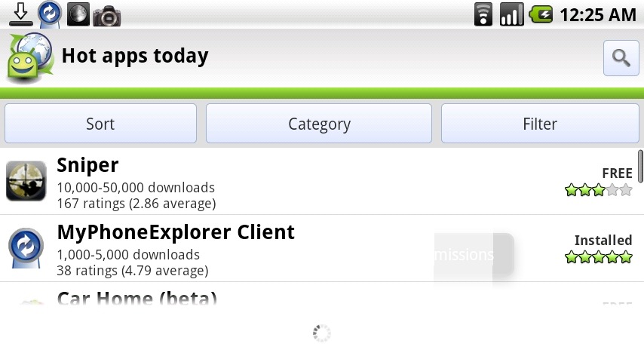Click Sniper's three-star rating
This screenshot has height=362, width=644.
point(598,191)
